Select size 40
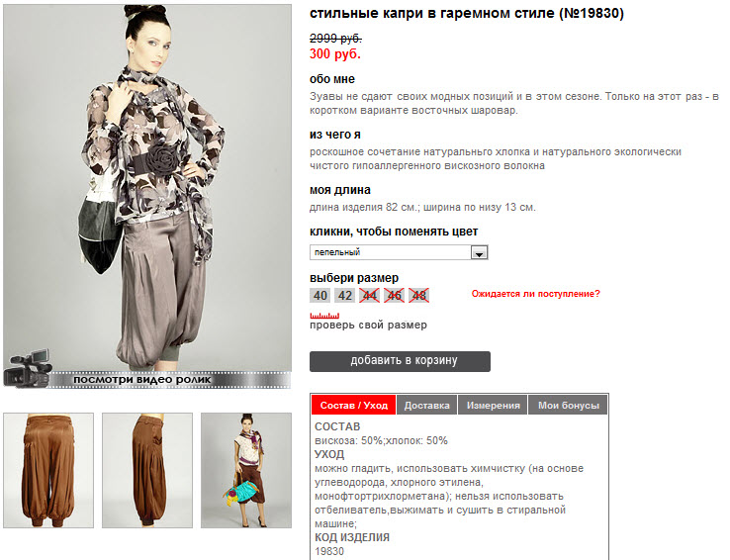 (319, 296)
